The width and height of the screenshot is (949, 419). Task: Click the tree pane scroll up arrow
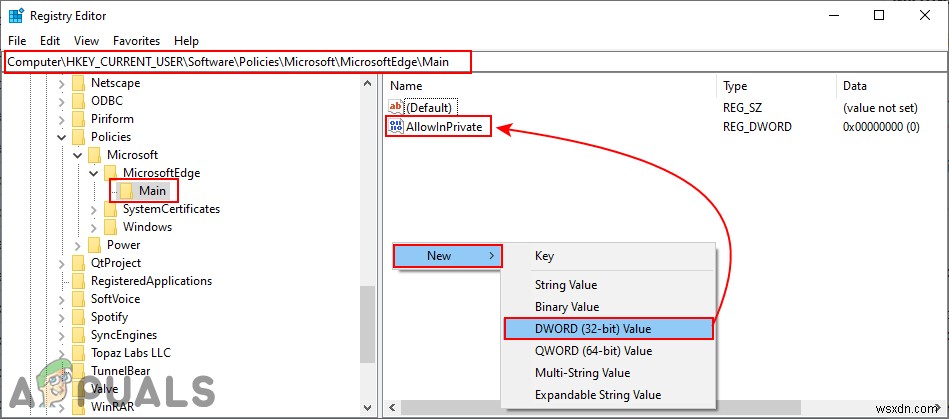[x=367, y=84]
